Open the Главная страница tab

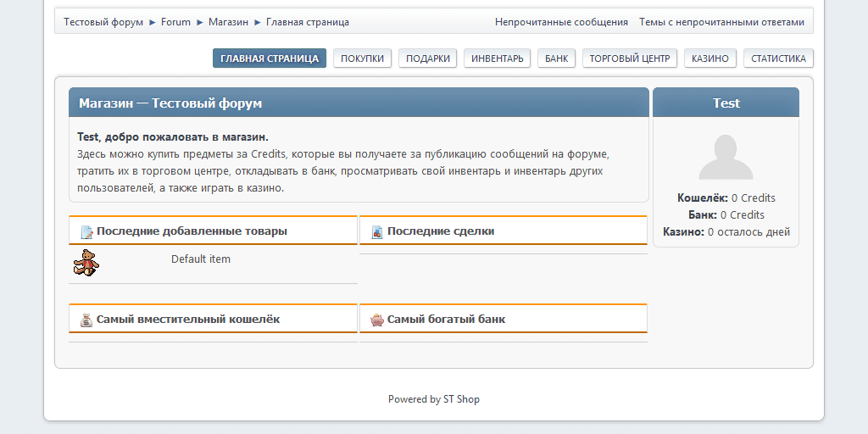270,58
